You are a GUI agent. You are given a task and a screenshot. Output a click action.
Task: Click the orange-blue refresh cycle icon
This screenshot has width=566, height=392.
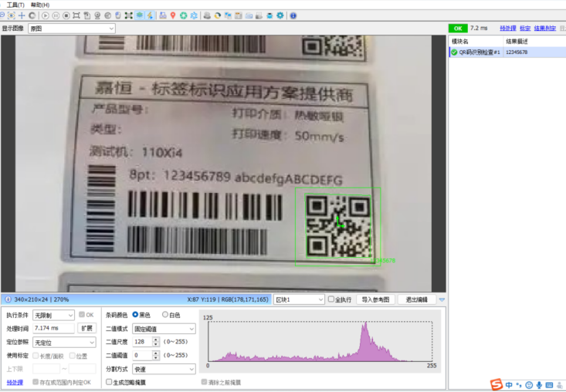point(217,15)
